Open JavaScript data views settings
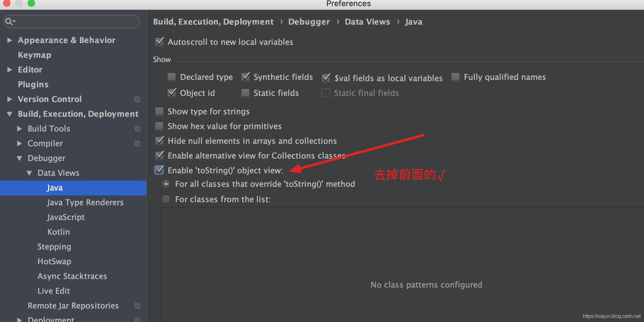 66,217
